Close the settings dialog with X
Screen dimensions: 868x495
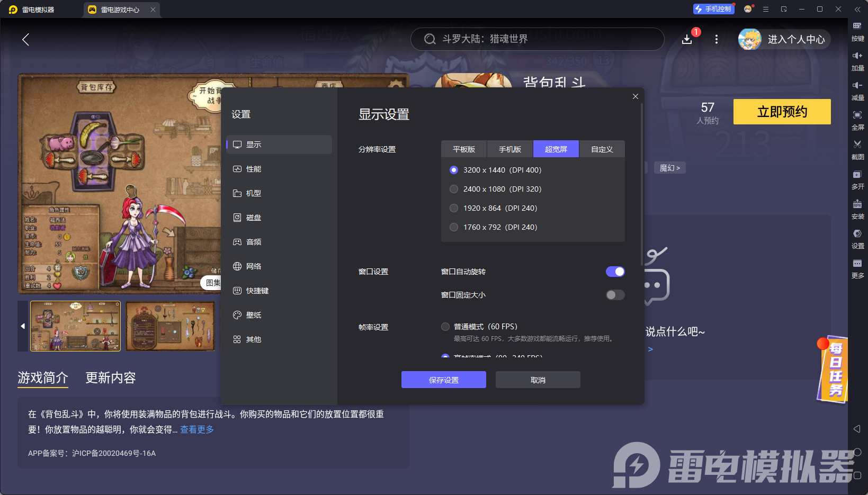636,96
